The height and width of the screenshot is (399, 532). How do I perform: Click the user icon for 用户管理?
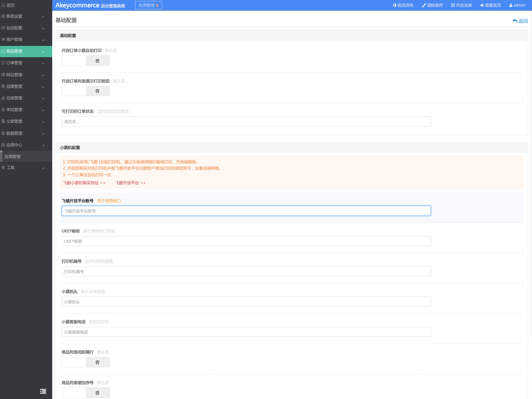(3, 40)
